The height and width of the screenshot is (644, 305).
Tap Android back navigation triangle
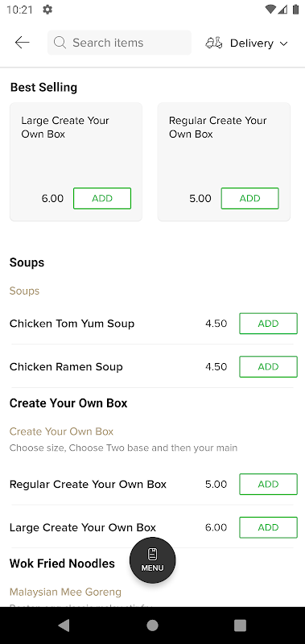tap(64, 625)
